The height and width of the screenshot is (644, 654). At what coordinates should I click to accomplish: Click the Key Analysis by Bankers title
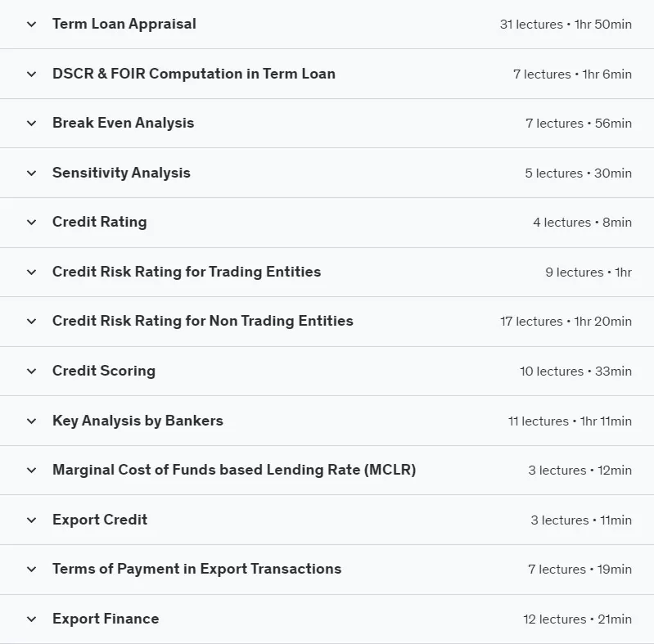point(138,421)
